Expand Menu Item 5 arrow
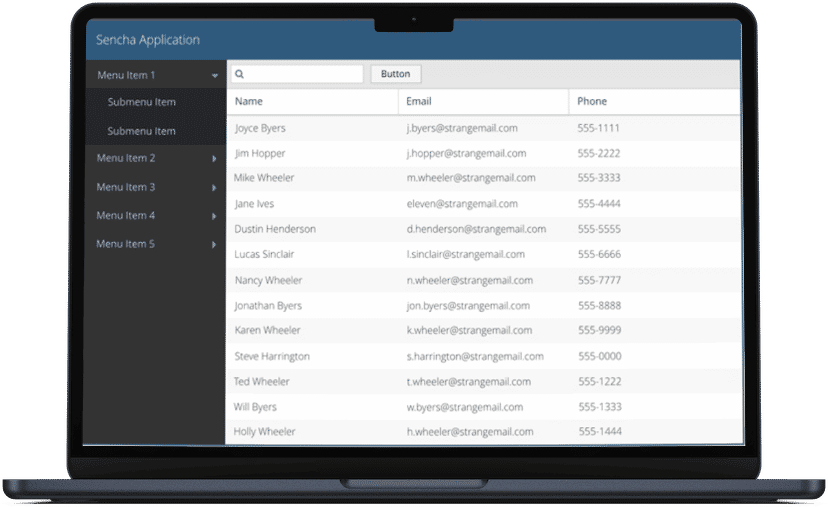 (214, 245)
